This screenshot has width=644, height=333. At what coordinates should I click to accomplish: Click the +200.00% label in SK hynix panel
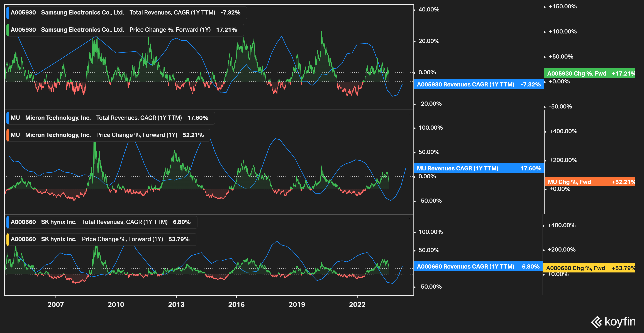pos(562,249)
